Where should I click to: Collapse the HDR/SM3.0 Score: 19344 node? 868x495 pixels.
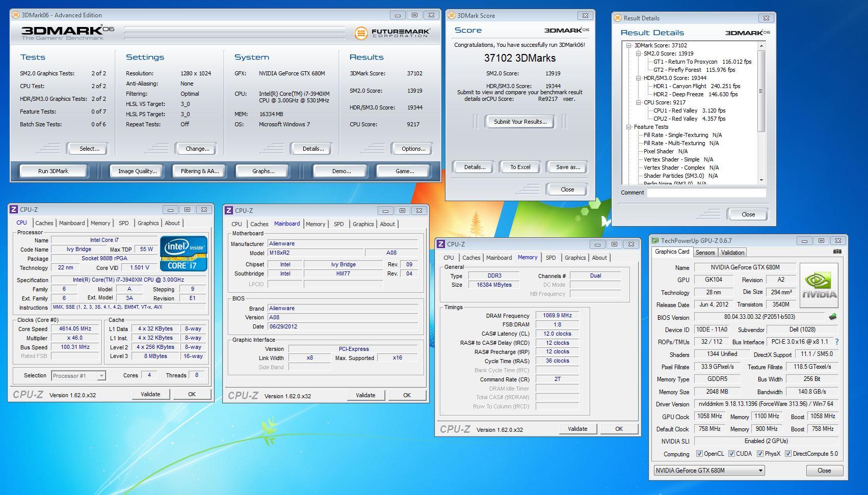[x=638, y=78]
